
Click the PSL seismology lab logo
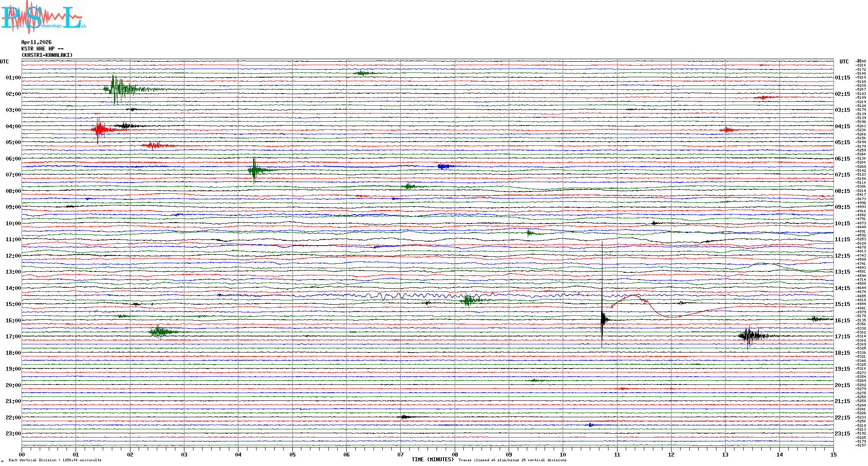[43, 17]
